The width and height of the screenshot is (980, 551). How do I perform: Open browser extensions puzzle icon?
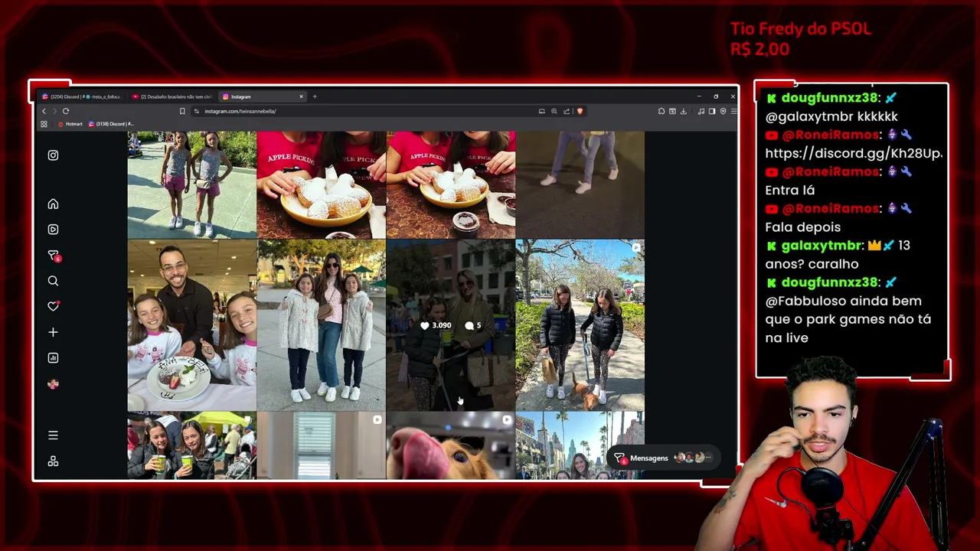pos(661,111)
